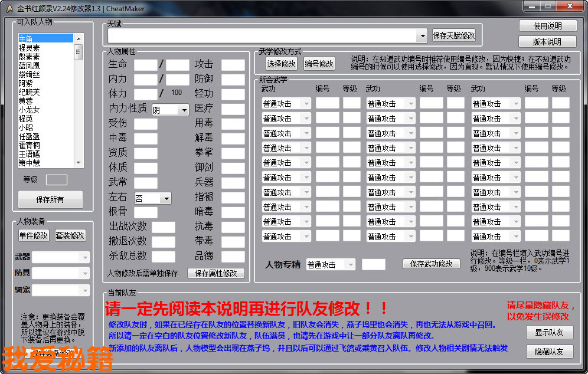The width and height of the screenshot is (588, 374).
Task: Click the 保存天赋修改 button
Action: tap(453, 35)
